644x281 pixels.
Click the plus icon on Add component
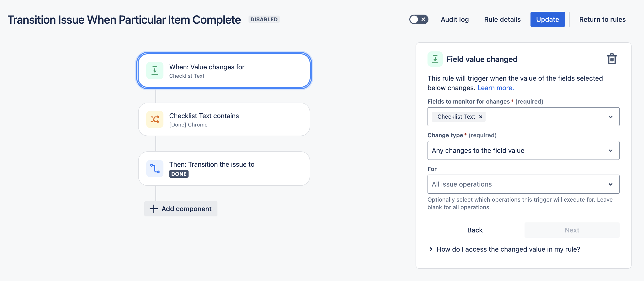pos(154,209)
